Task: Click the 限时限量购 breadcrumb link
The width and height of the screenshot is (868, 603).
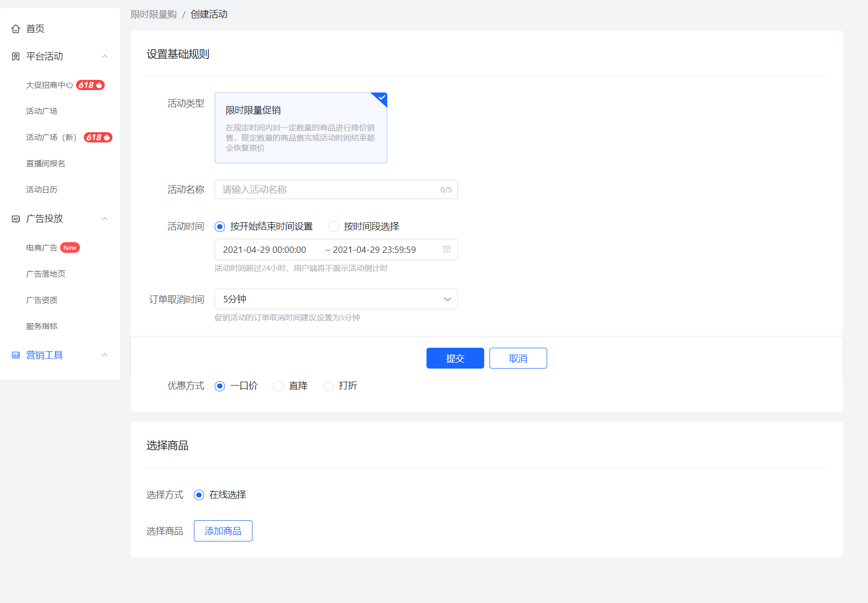Action: 154,14
